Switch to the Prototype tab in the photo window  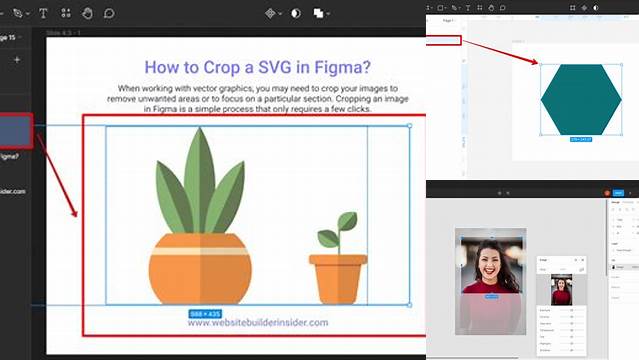628,202
